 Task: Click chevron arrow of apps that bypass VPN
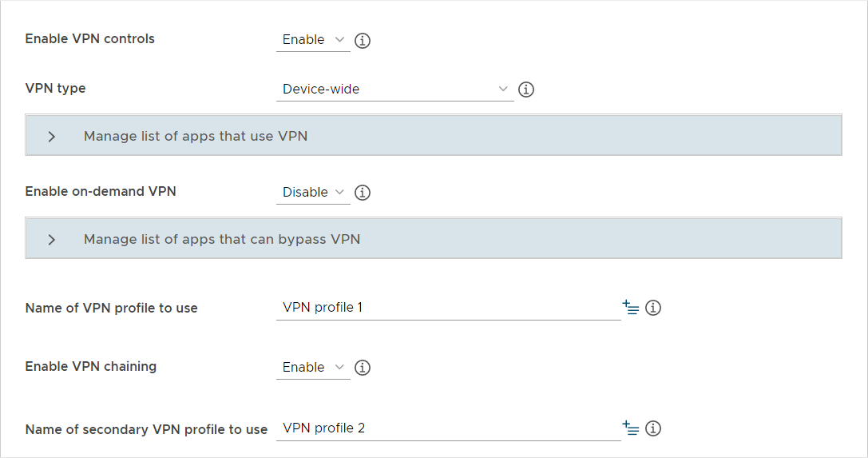pos(52,240)
